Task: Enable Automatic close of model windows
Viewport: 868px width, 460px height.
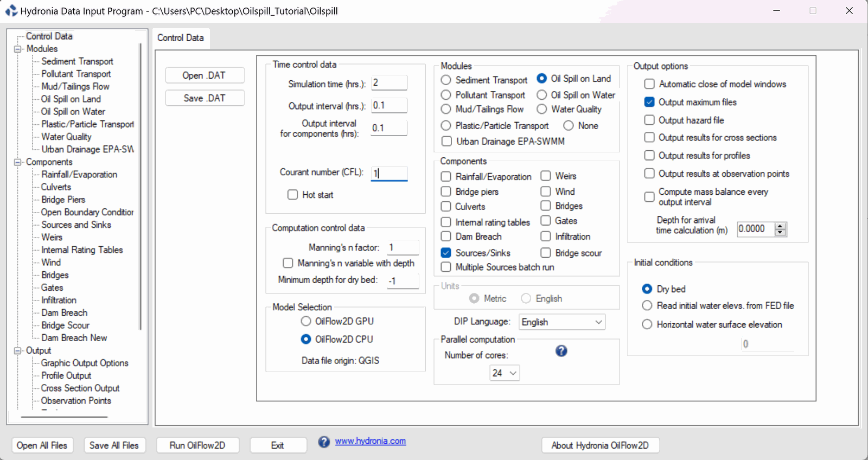Action: point(649,84)
